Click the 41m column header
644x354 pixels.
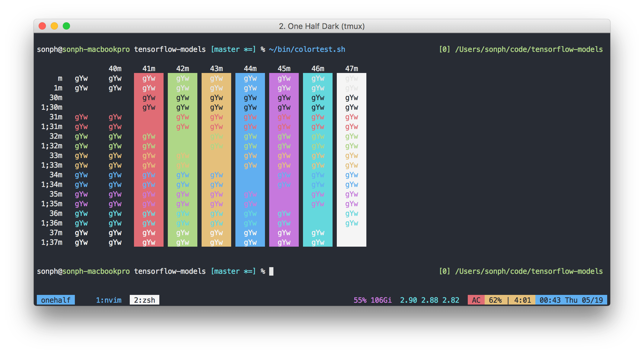(149, 69)
